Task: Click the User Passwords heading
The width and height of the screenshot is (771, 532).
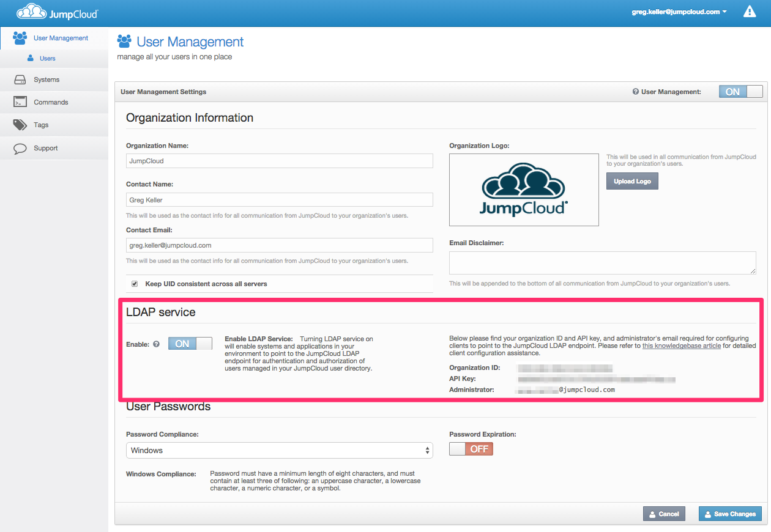Action: 168,406
